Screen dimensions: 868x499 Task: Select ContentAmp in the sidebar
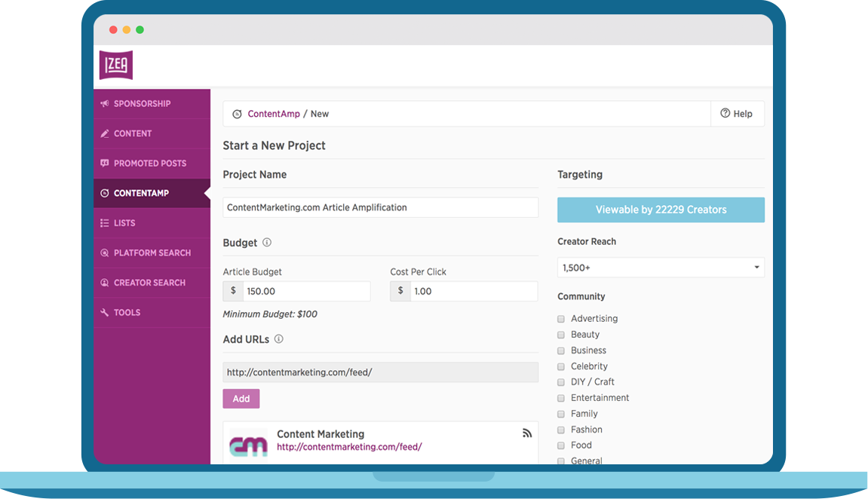pos(152,193)
